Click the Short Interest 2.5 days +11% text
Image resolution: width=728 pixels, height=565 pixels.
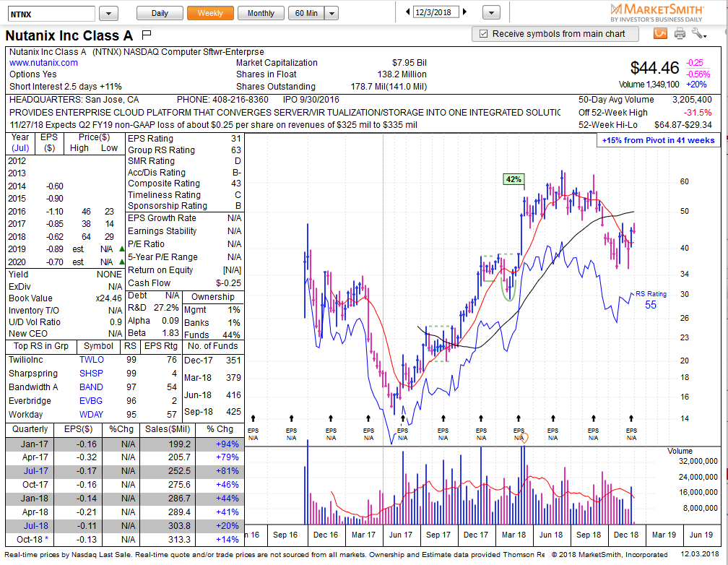66,87
